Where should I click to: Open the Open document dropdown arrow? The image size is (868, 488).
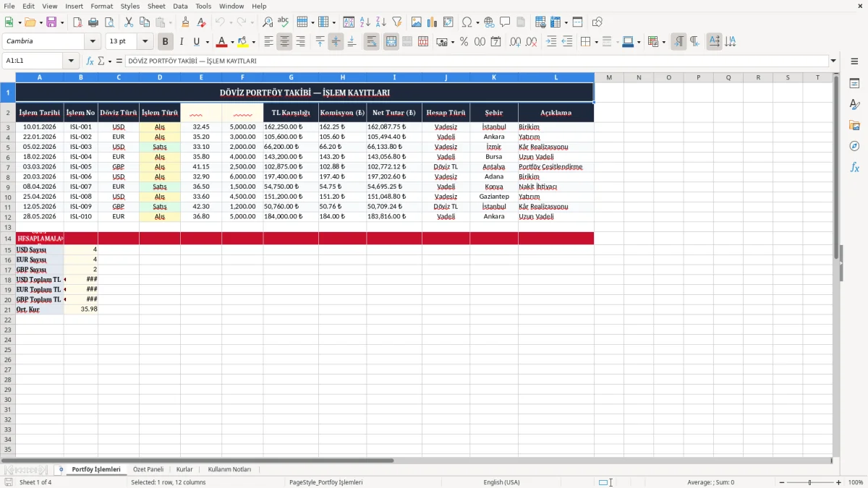pos(41,22)
